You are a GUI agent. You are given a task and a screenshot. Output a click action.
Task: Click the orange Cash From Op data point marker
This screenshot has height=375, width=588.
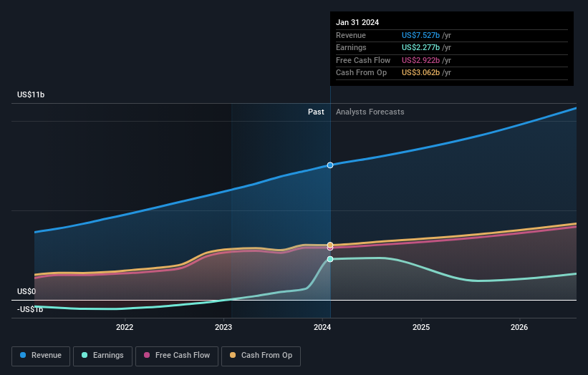point(330,245)
